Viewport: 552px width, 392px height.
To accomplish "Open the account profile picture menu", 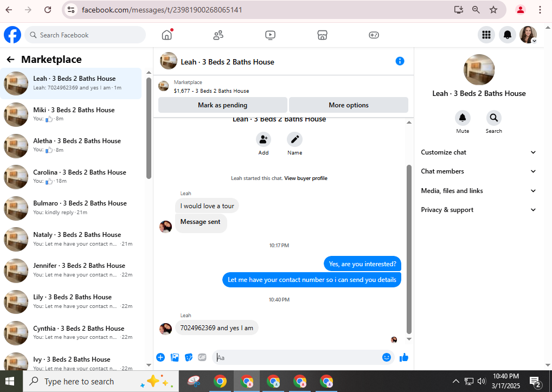I will click(528, 35).
